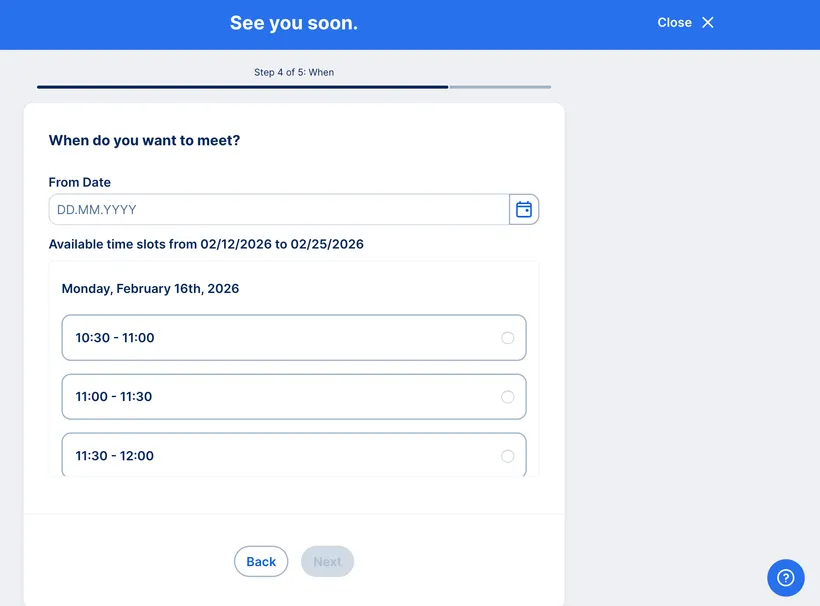Click the question mark help icon

pos(785,578)
